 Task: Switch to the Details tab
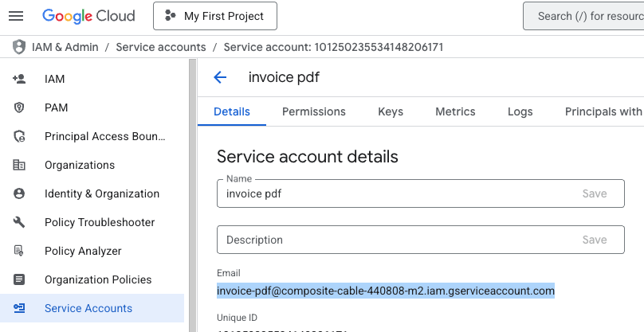click(x=232, y=111)
